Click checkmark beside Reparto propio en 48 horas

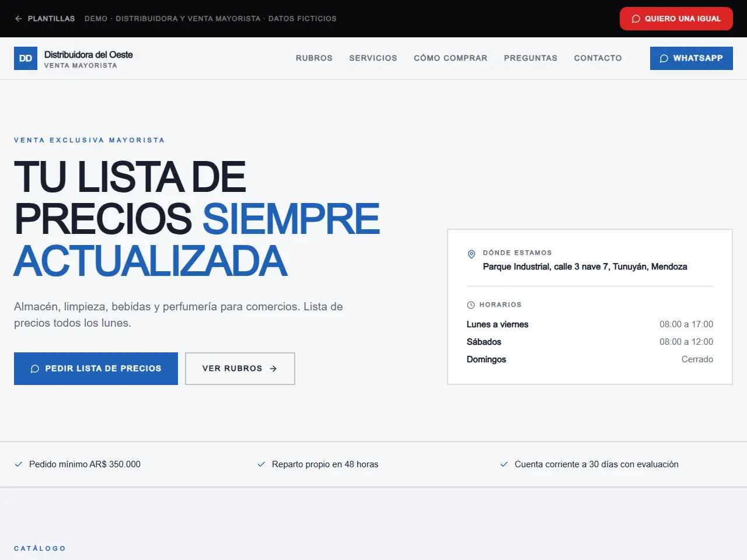tap(261, 464)
